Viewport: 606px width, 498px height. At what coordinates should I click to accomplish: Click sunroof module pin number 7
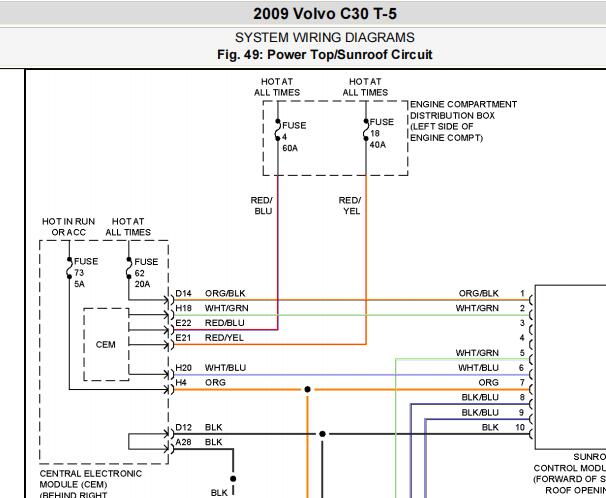(x=522, y=382)
